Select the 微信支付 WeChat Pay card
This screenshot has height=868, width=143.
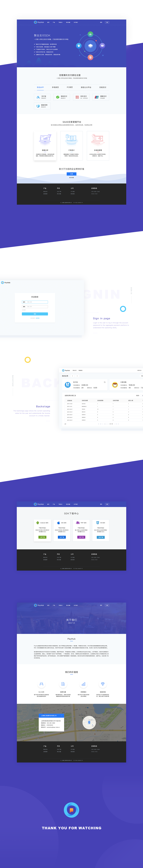62,97
